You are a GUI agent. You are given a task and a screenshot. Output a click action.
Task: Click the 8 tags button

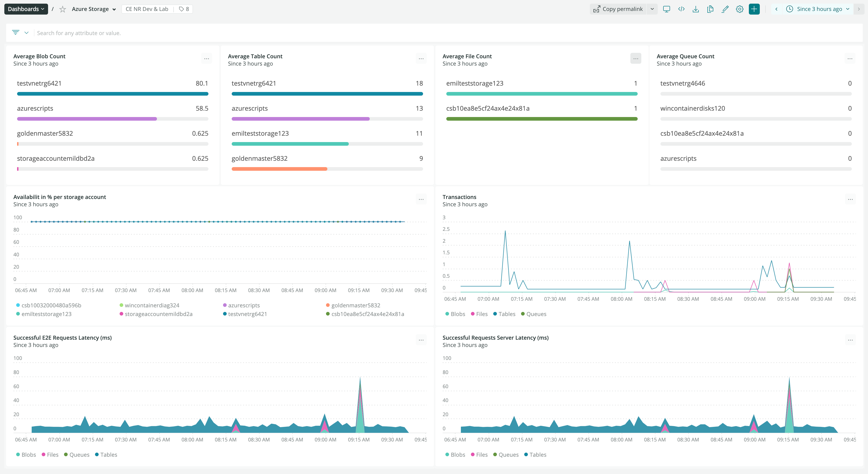[x=184, y=9]
